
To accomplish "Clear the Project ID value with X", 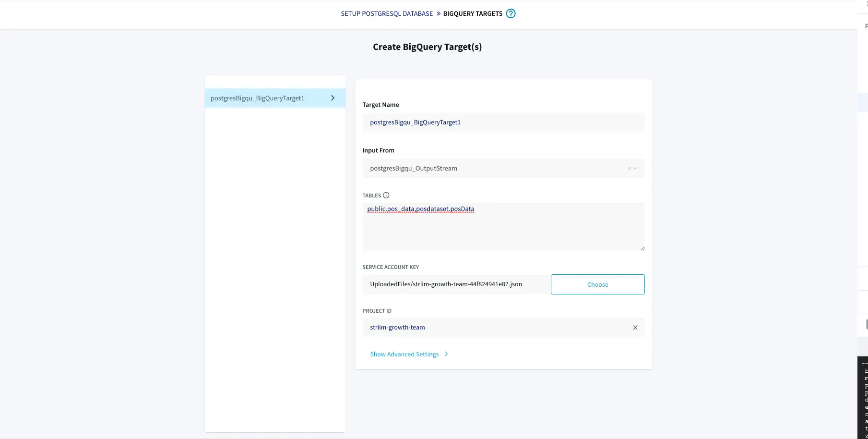I will (635, 328).
